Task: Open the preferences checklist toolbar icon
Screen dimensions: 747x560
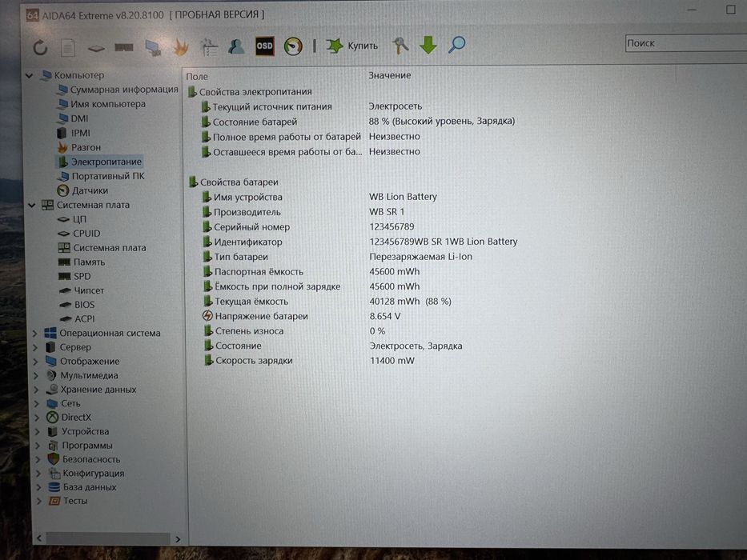Action: click(x=209, y=47)
